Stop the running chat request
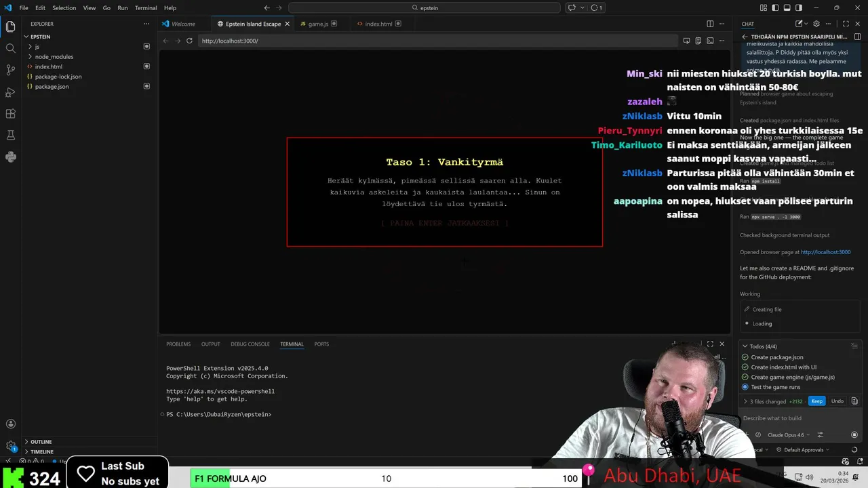The height and width of the screenshot is (488, 868). [854, 434]
